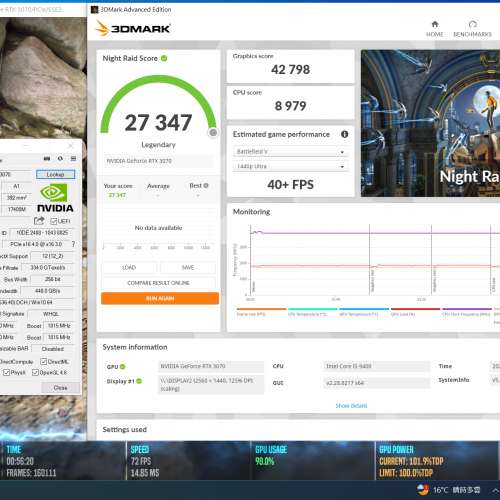The image size is (500, 500).
Task: Open the Battlefield V game dropdown
Action: [290, 152]
